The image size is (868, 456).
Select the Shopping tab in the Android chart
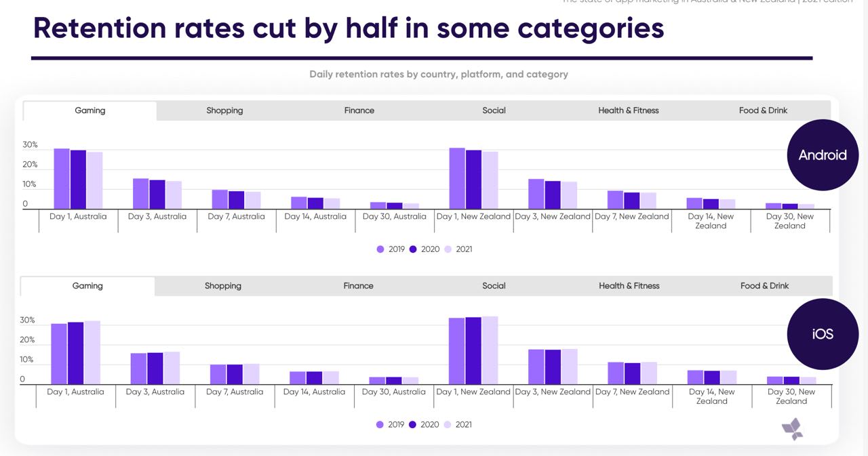(x=224, y=110)
